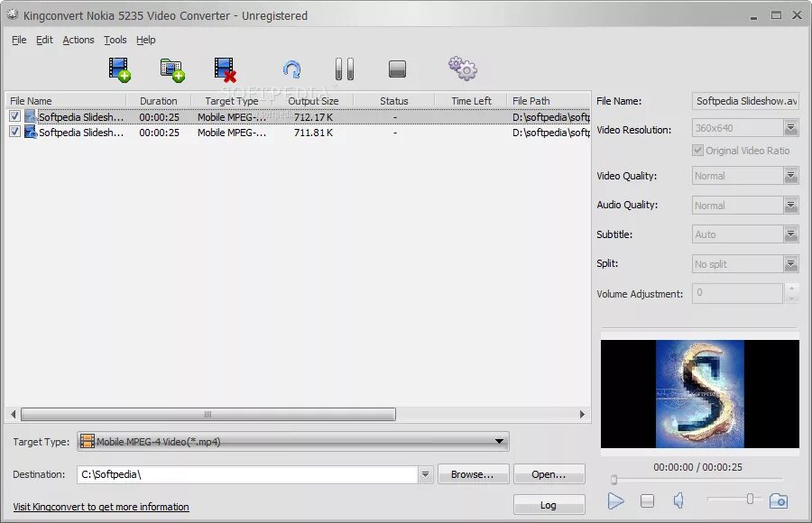Take a snapshot with the camera icon

(779, 500)
